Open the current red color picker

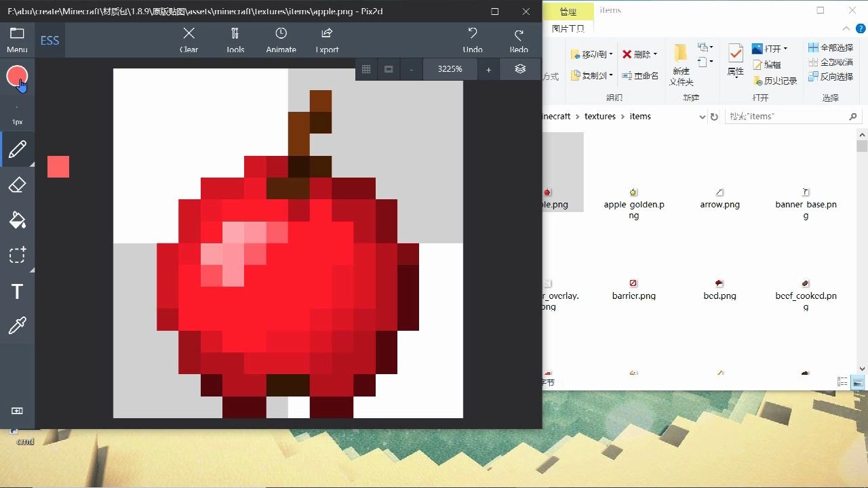(x=17, y=76)
